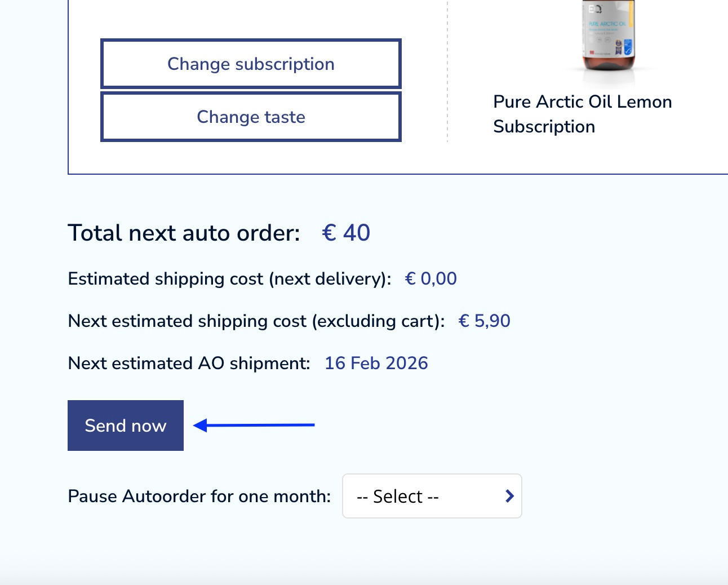
Task: Click the € 5,90 next shipping cost
Action: (x=485, y=321)
